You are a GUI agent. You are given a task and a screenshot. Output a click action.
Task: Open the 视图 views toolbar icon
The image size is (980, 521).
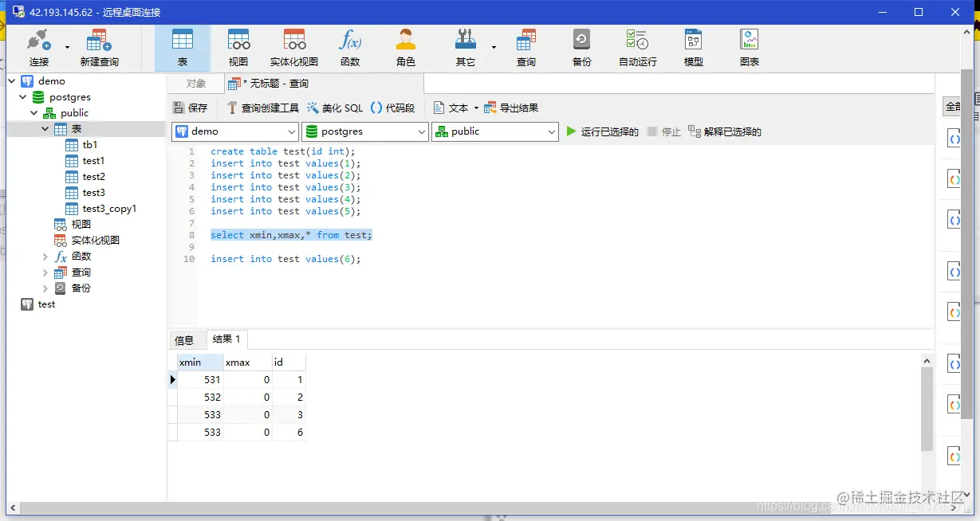coord(238,48)
